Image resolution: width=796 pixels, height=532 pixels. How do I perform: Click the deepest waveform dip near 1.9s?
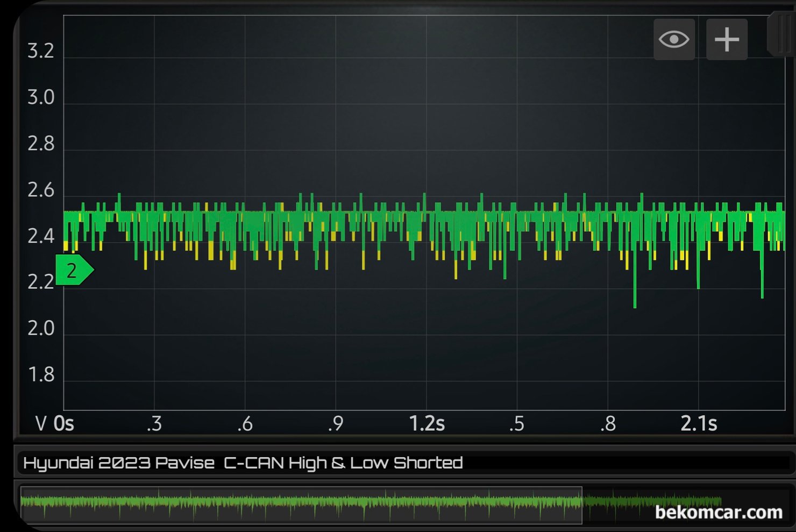[x=635, y=304]
